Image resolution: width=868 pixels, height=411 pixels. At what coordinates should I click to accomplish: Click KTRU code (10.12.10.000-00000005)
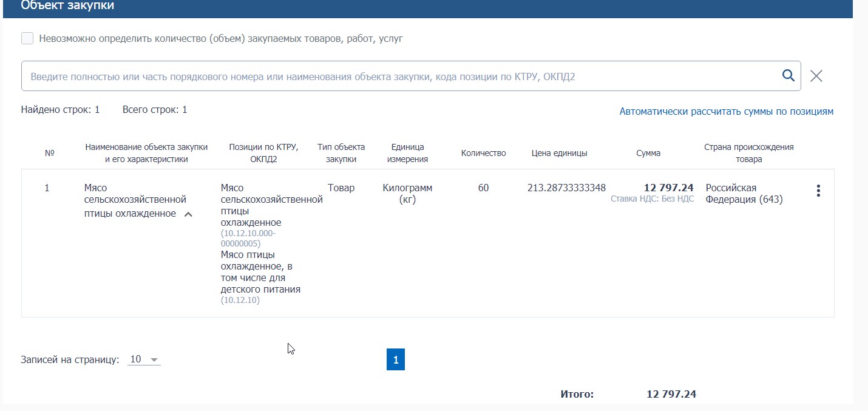(x=248, y=239)
